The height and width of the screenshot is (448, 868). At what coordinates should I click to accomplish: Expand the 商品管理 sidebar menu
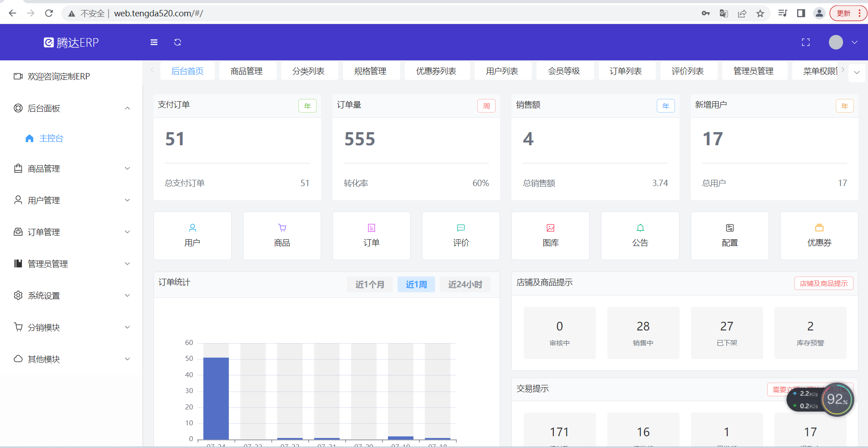(x=72, y=169)
